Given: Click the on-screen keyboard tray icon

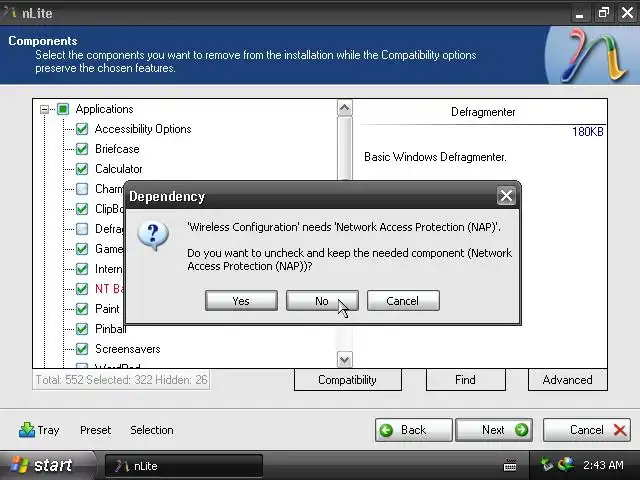Looking at the screenshot, I should 510,465.
